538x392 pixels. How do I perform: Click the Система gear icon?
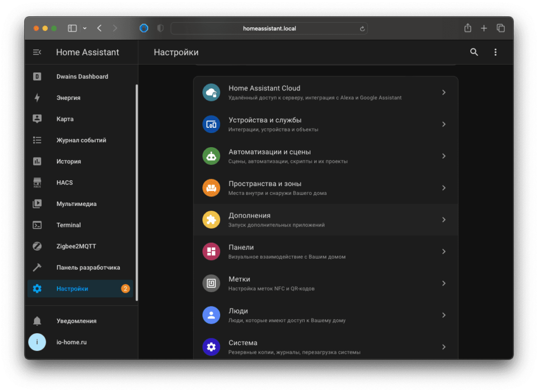211,347
